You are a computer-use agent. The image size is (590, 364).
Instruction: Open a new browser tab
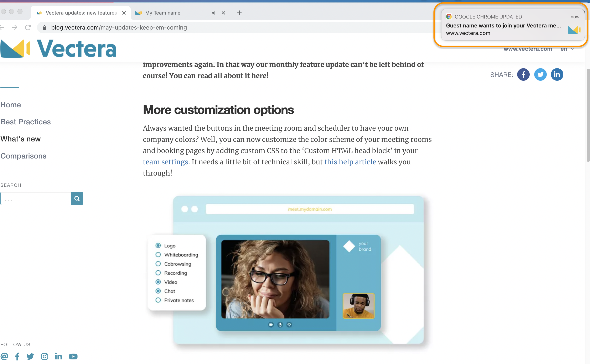(239, 13)
